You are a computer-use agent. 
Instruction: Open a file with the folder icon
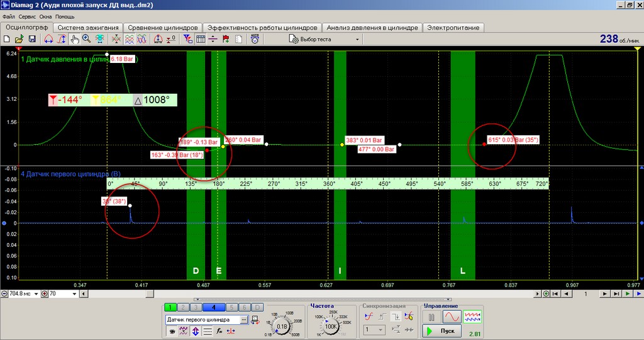tap(19, 39)
